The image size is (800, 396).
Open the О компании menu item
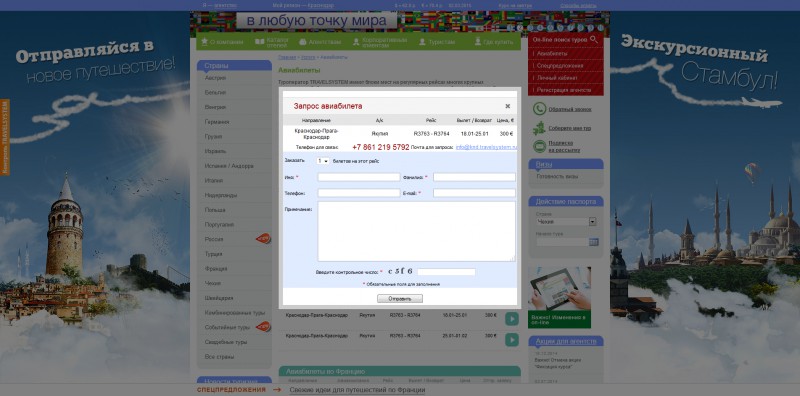click(x=227, y=42)
